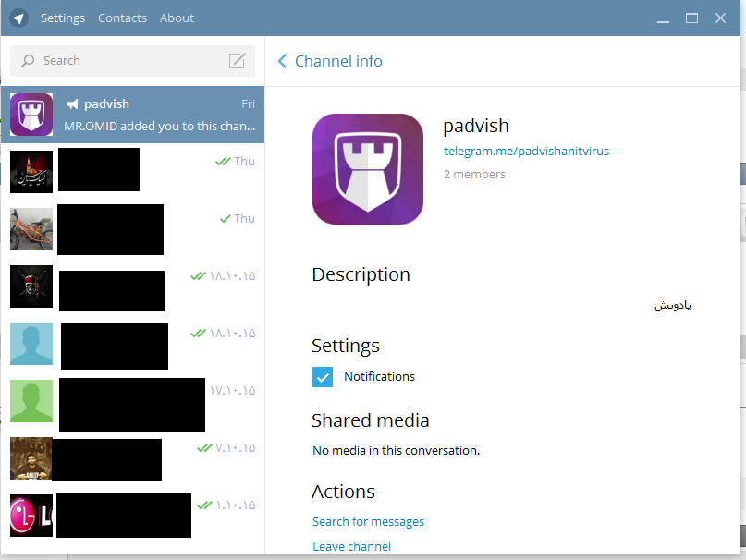The width and height of the screenshot is (746, 560).
Task: Click Search for messages link
Action: [x=368, y=521]
